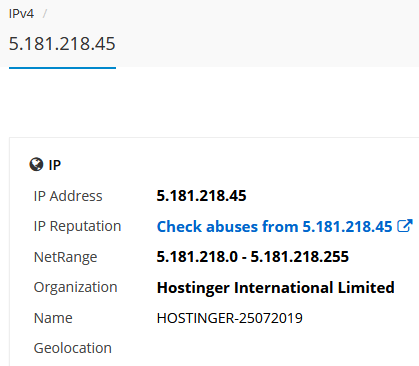Viewport: 419px width, 366px height.
Task: Select Hostinger International Limited organization text
Action: (x=276, y=288)
